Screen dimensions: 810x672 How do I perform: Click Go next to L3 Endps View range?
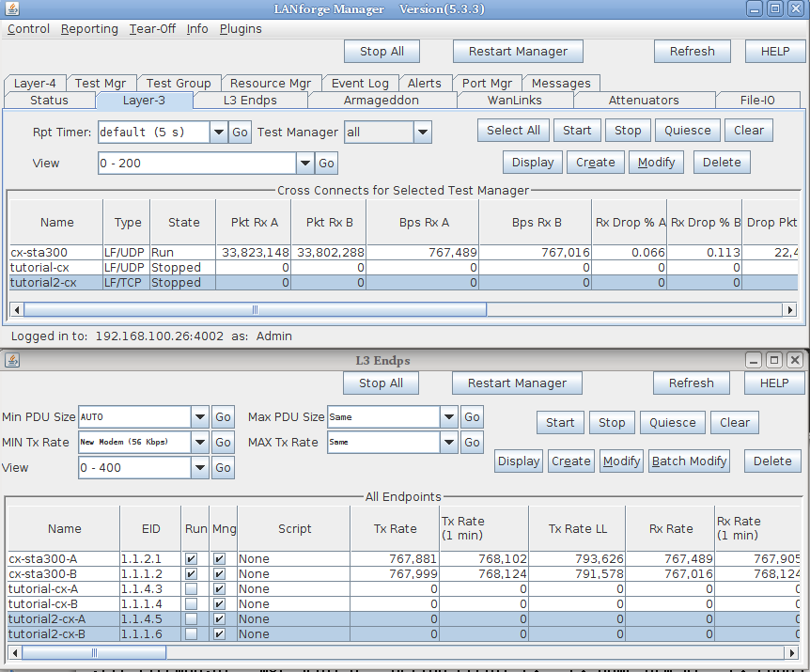(223, 467)
